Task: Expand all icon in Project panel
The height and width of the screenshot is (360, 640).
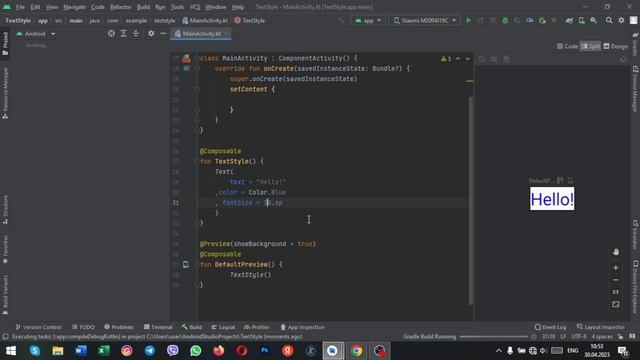Action: [x=123, y=33]
